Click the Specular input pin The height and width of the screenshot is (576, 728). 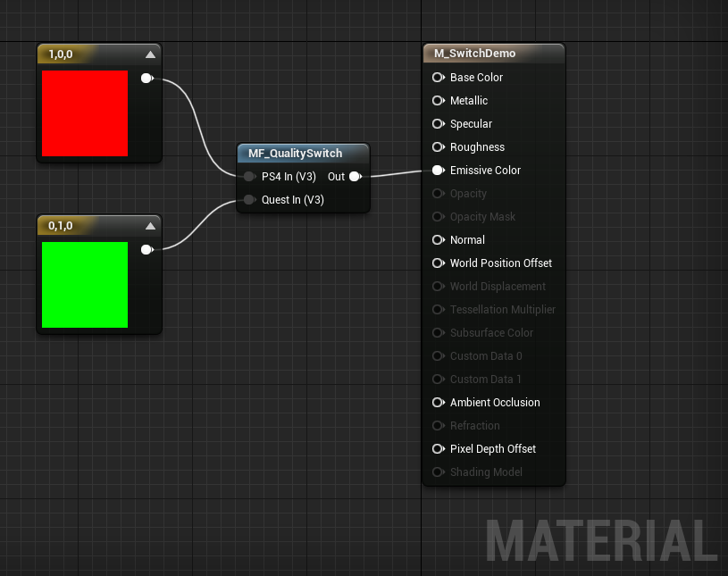[x=438, y=124]
